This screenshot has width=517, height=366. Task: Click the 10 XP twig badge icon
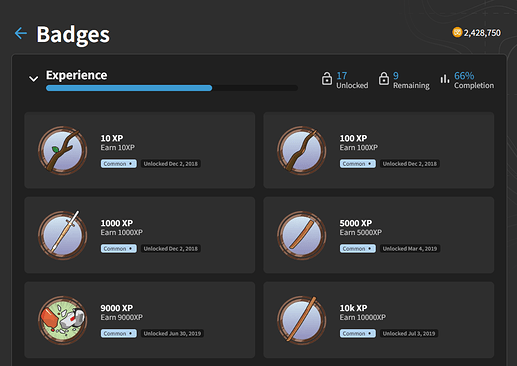click(x=62, y=150)
